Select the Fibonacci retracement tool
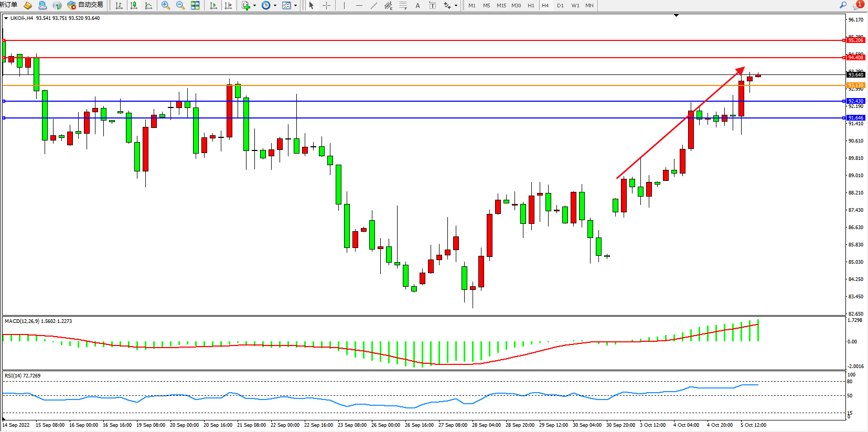Screen dimensions: 868x432 pos(403,5)
